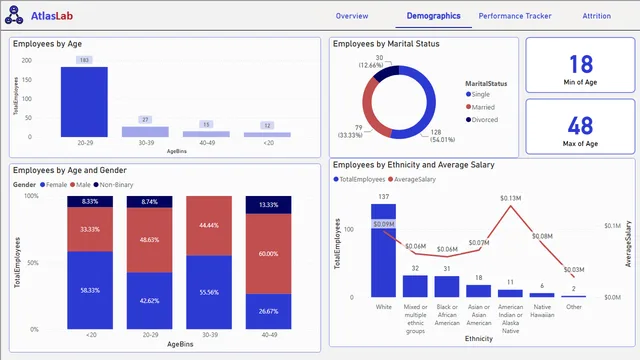
Task: Select the 44.44% Male segment in 30-39
Action: [x=209, y=226]
